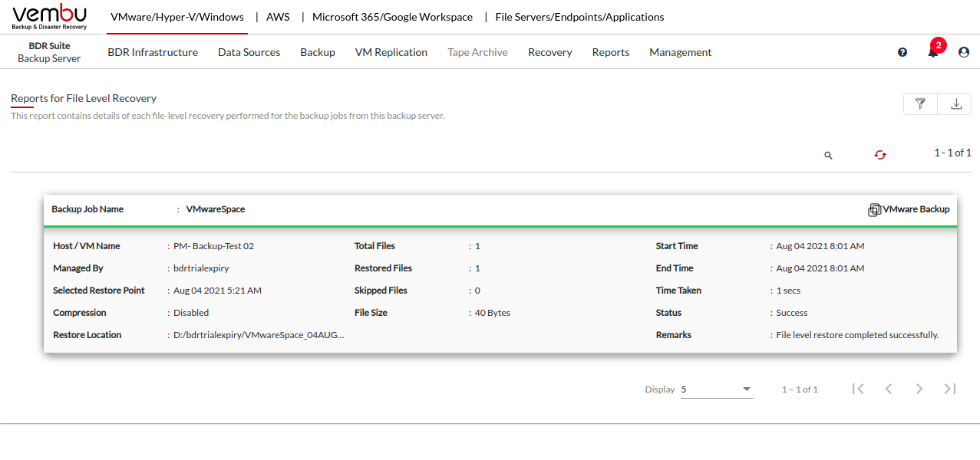
Task: Switch to File Servers/Endpoints/Applications tab
Action: [x=580, y=17]
